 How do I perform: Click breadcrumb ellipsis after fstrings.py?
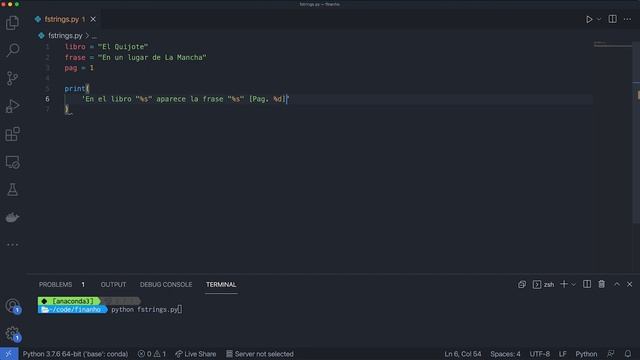[x=94, y=36]
